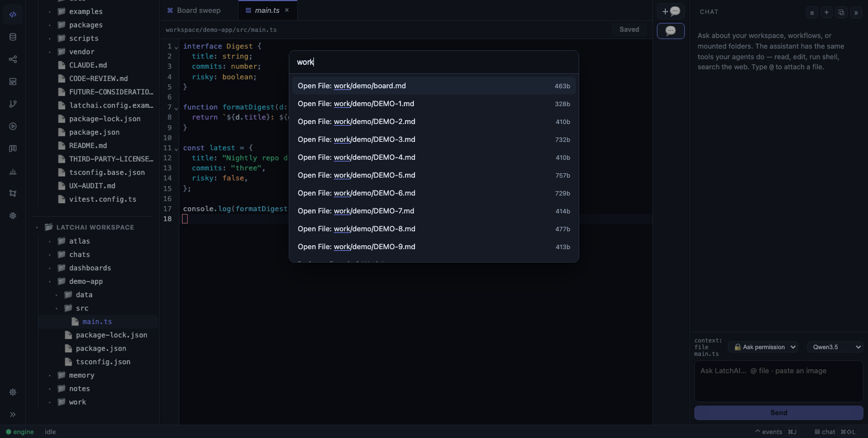The image size is (868, 438).
Task: Open vitest.config.ts in the file tree
Action: point(102,199)
